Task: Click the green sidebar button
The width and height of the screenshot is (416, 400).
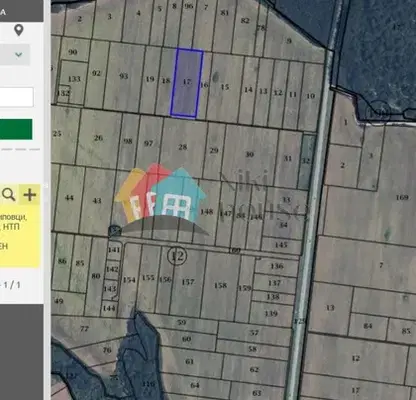Action: [x=16, y=129]
